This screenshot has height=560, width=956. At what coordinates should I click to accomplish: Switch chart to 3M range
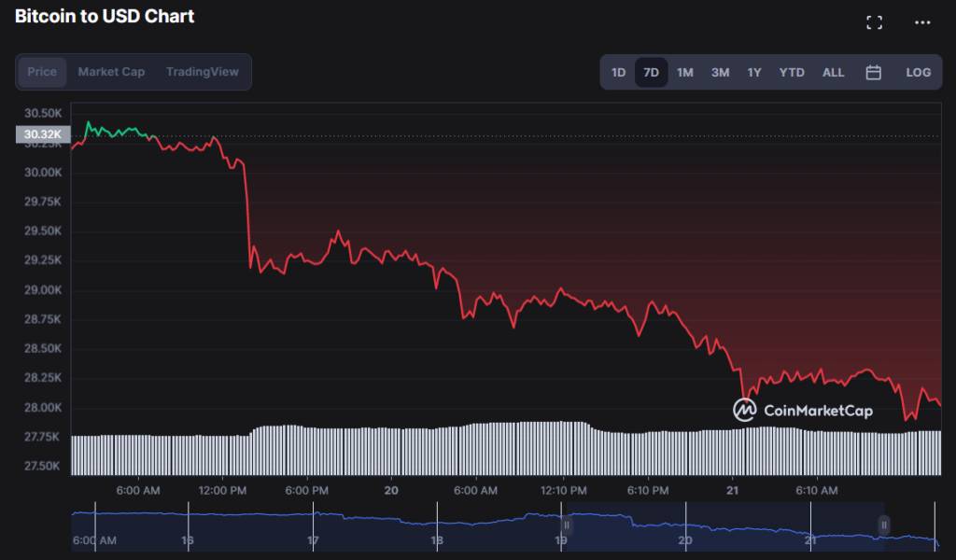(720, 72)
